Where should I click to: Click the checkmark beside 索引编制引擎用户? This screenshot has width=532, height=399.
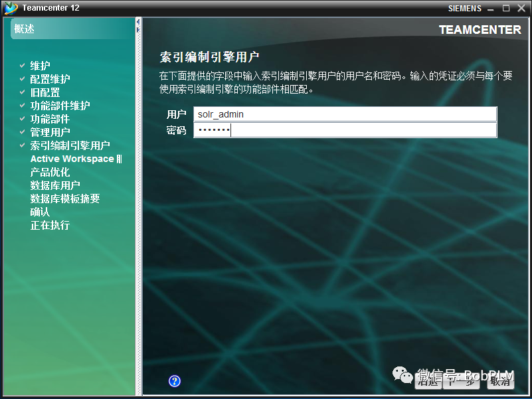(x=22, y=145)
